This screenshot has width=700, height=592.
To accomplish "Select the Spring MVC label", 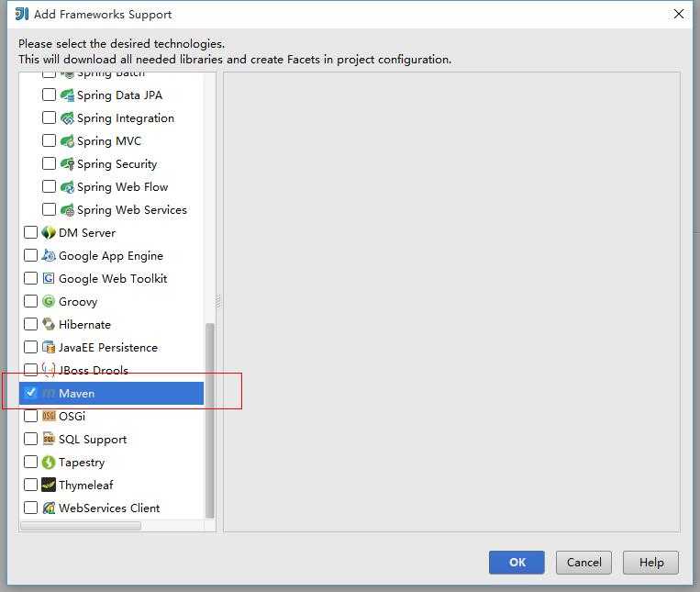I will [x=109, y=141].
